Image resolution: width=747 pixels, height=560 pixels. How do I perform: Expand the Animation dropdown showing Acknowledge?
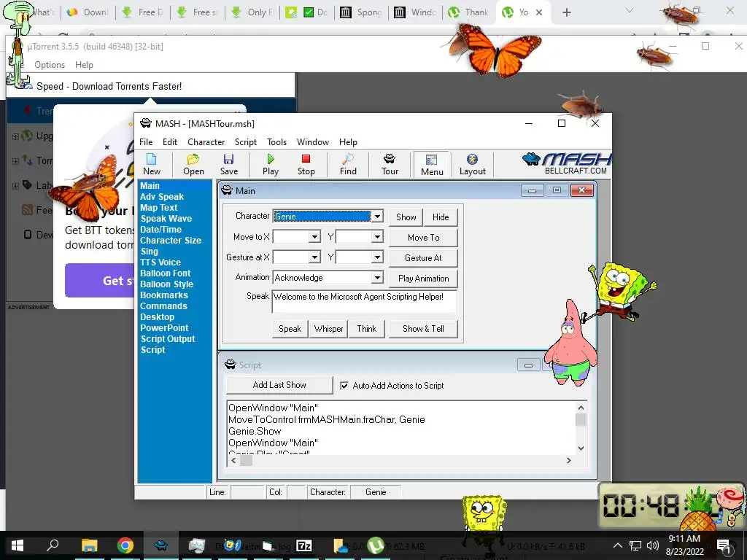[x=377, y=278]
